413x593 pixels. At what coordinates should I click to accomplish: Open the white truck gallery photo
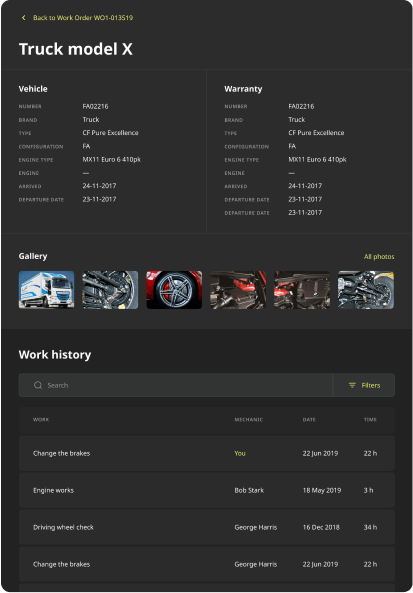click(x=47, y=290)
